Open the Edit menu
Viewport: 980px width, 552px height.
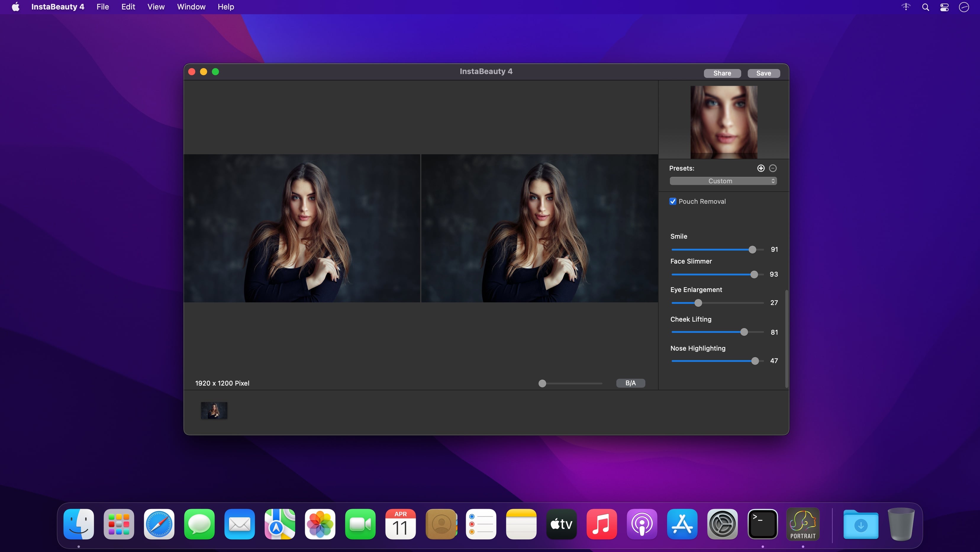[x=128, y=7]
